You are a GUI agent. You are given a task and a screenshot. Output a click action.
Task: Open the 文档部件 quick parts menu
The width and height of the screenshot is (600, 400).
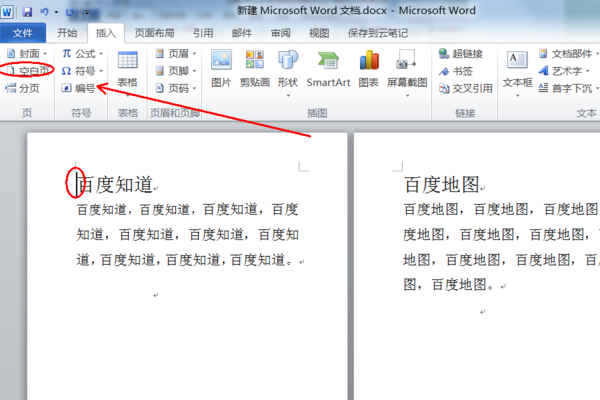pyautogui.click(x=568, y=53)
